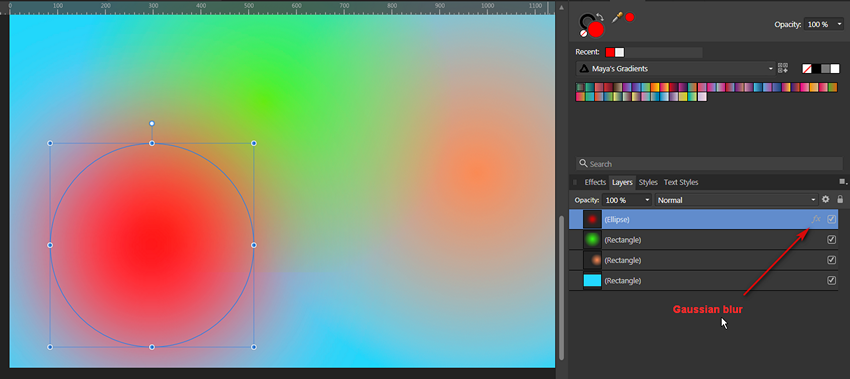Click the selection box top-left corner handle
The image size is (850, 379).
coord(50,143)
